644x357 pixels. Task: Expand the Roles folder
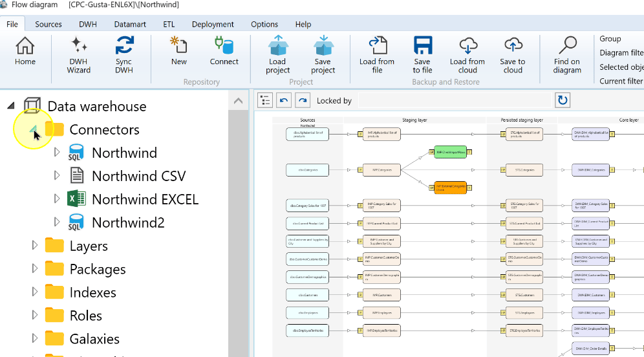coord(34,316)
